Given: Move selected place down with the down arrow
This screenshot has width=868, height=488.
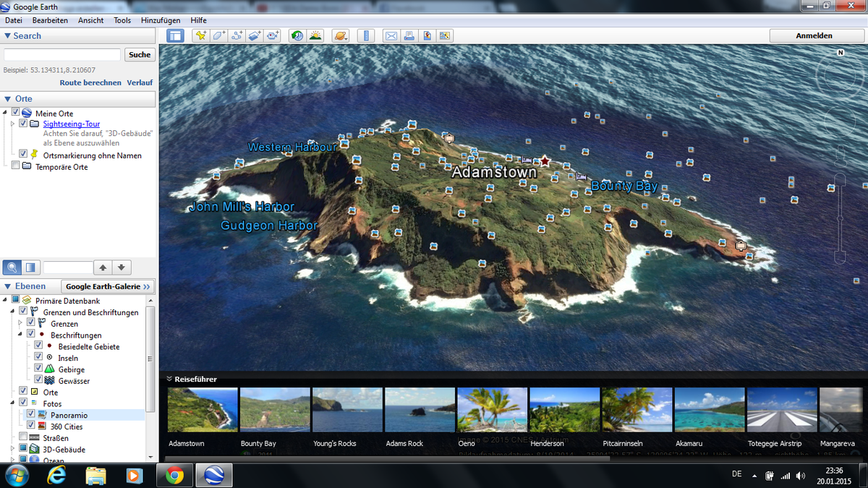Looking at the screenshot, I should pyautogui.click(x=122, y=267).
